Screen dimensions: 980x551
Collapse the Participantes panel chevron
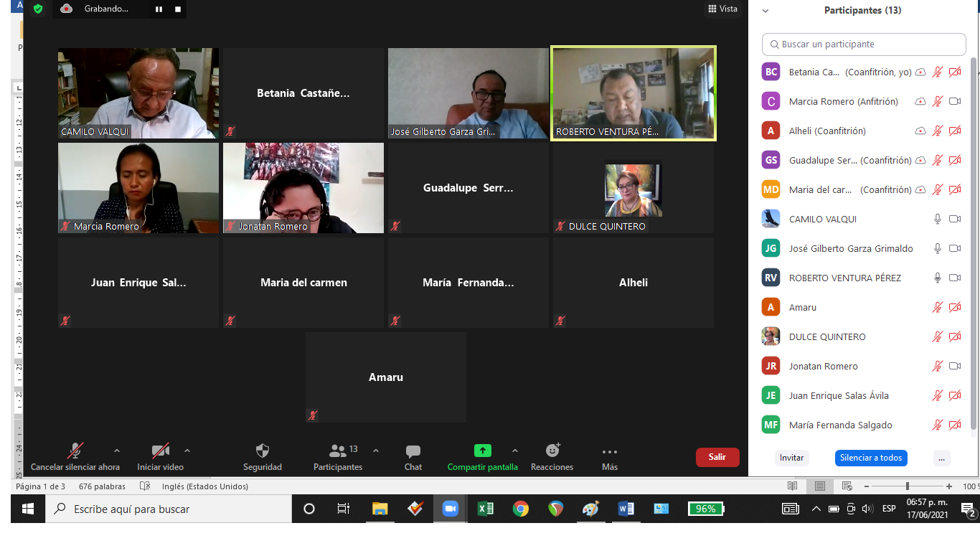point(765,11)
